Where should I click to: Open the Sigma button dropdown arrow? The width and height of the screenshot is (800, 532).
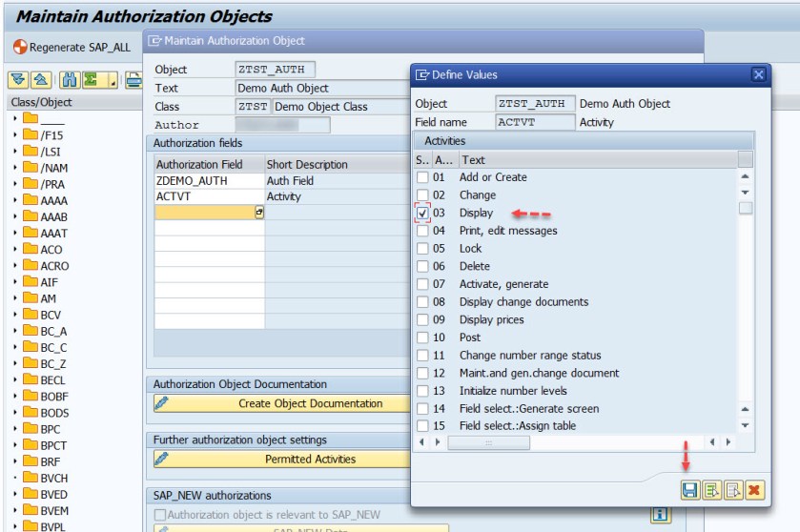113,81
